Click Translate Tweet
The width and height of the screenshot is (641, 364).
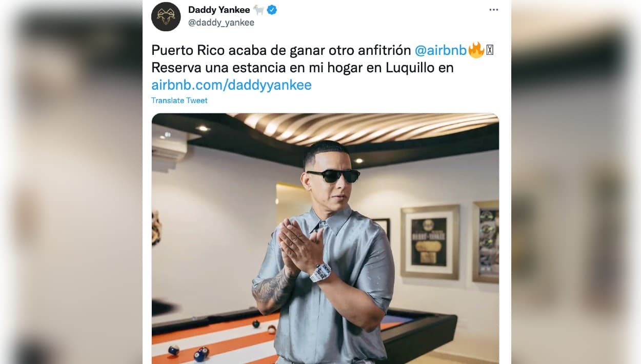[179, 100]
